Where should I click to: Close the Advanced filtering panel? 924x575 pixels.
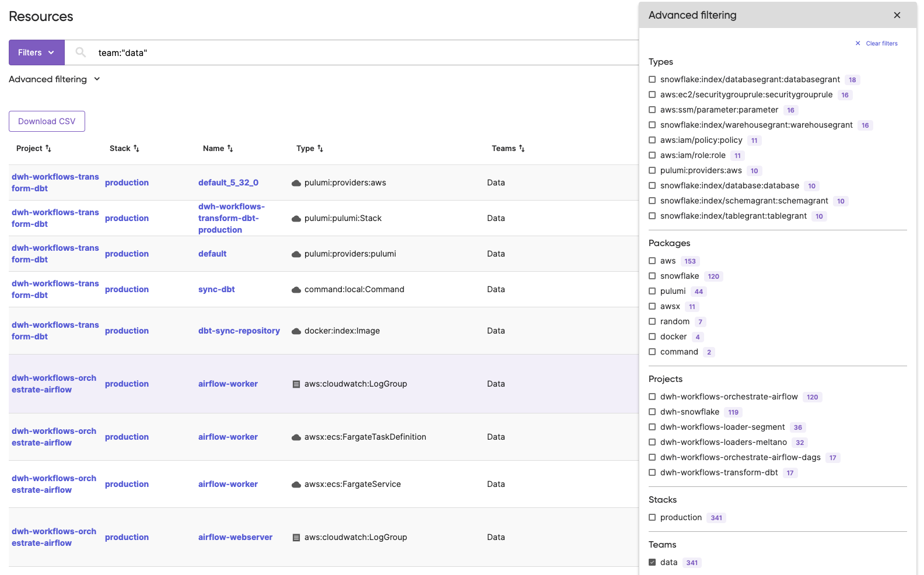(897, 15)
